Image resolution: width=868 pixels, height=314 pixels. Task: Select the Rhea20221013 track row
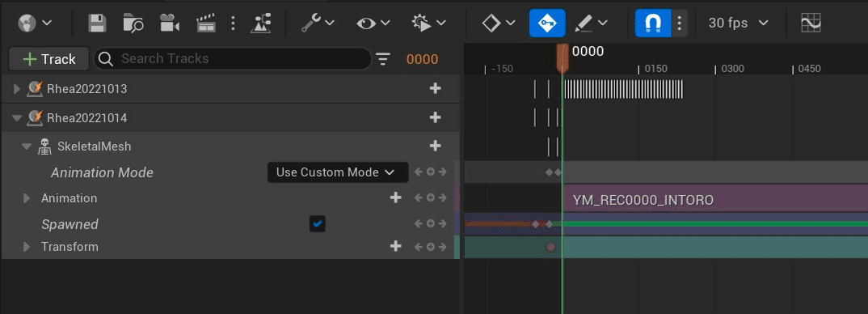230,89
